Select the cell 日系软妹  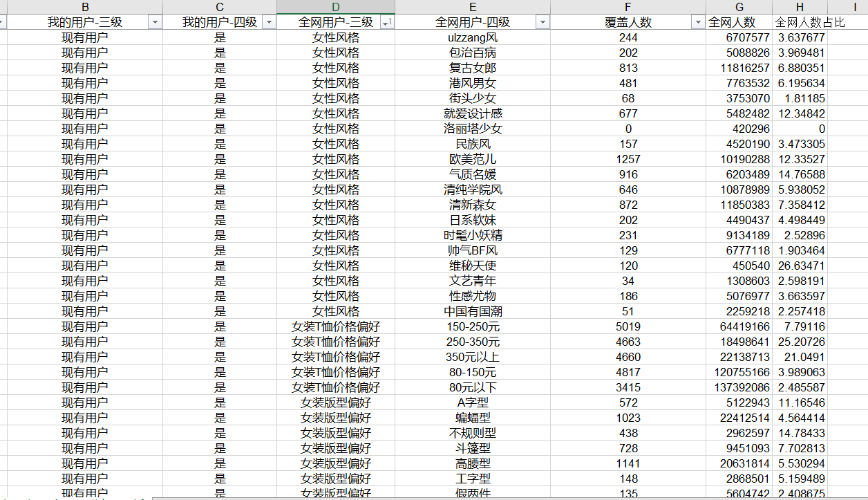(x=473, y=220)
